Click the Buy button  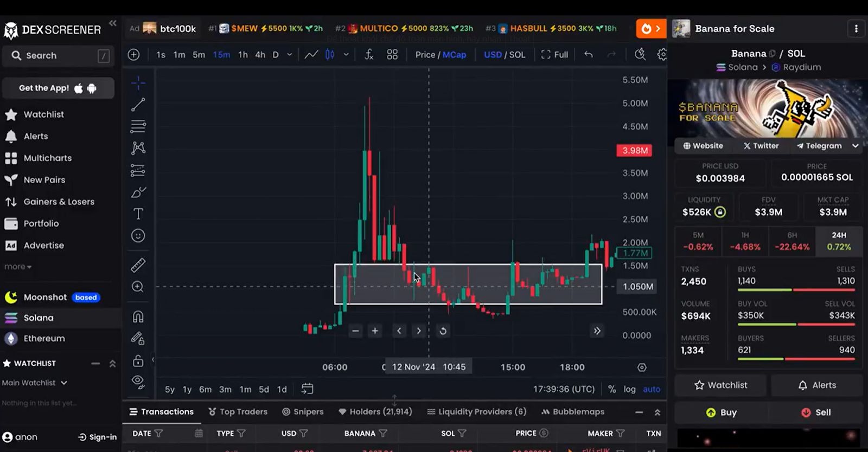click(x=720, y=412)
